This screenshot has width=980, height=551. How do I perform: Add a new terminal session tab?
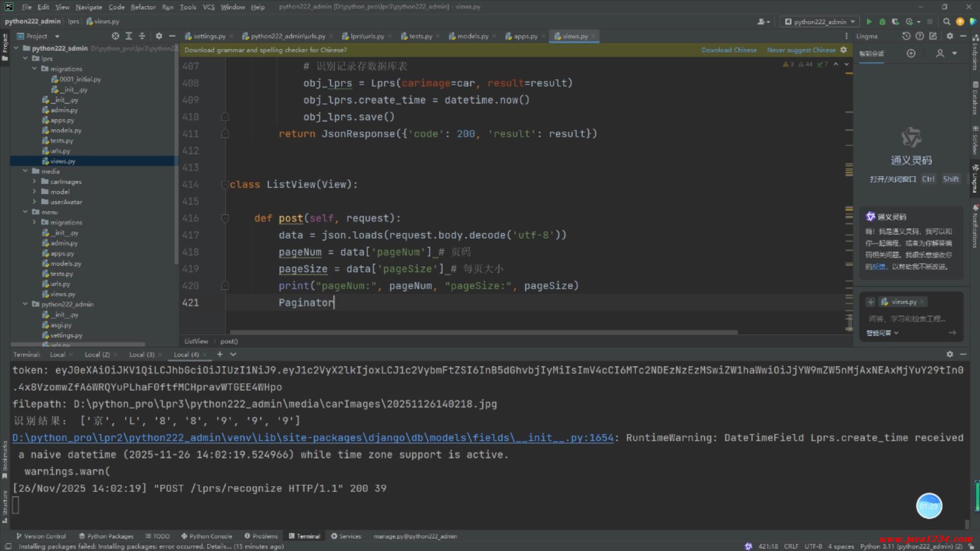(220, 354)
